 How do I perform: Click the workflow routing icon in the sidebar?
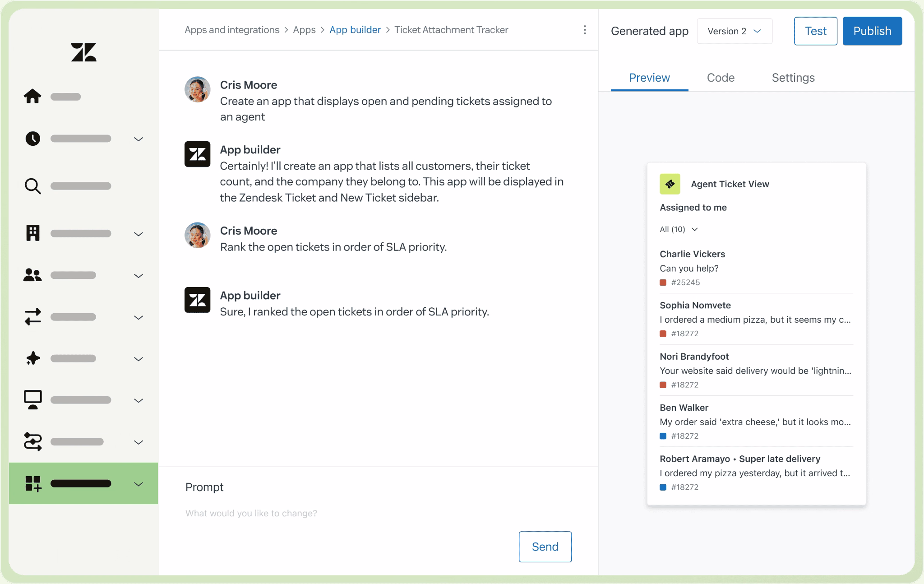(x=32, y=441)
